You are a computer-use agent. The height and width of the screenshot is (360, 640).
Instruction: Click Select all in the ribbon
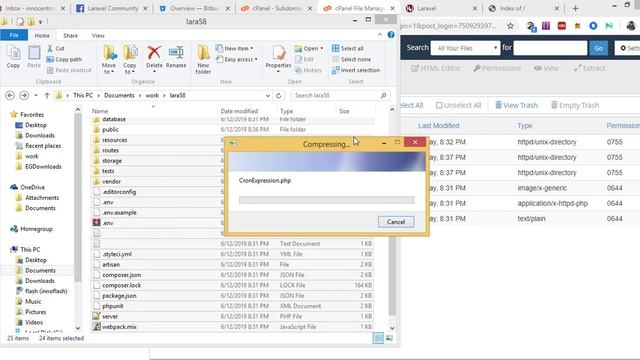click(348, 48)
